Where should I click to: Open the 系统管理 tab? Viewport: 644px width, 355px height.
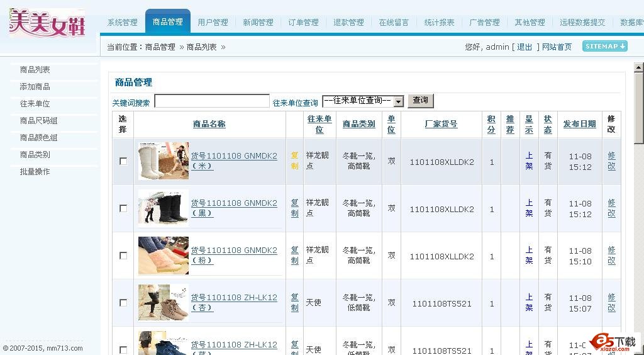tap(123, 22)
